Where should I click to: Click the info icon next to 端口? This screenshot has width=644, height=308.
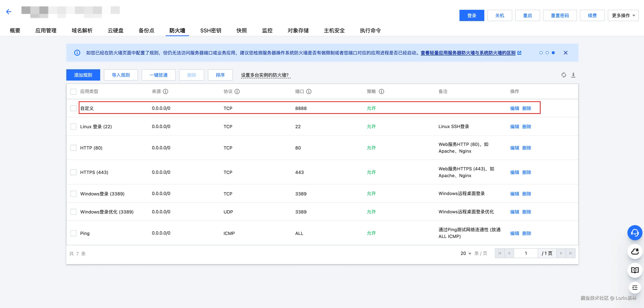[x=309, y=91]
